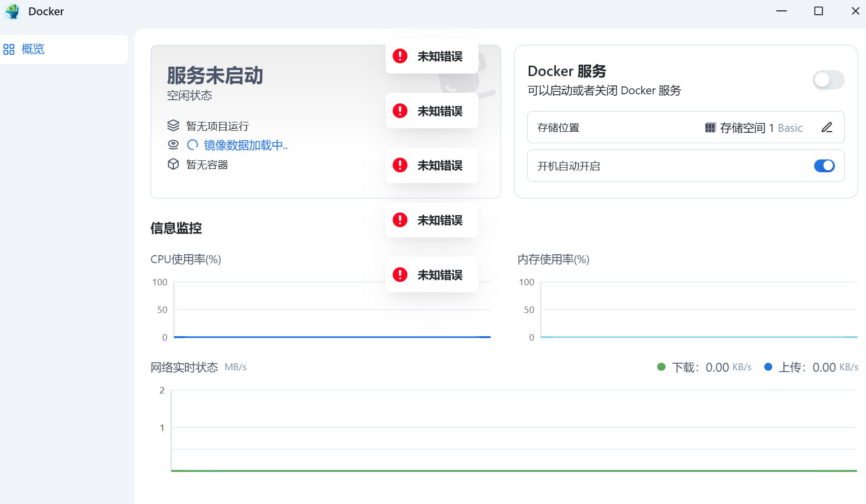The width and height of the screenshot is (866, 504).
Task: Click the storage pool icon before 存储空间 1
Action: pos(710,128)
